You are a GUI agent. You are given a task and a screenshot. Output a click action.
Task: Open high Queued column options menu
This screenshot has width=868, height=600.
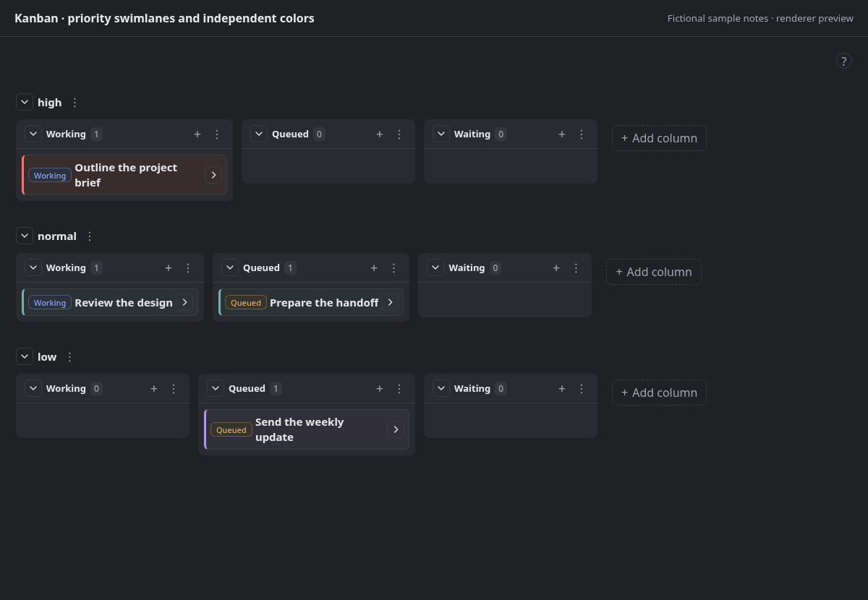(x=399, y=134)
